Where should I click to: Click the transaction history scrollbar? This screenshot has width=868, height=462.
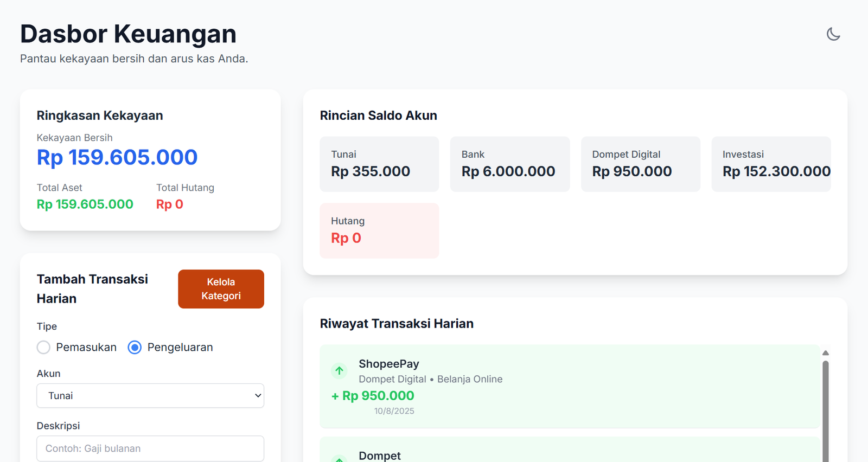(x=825, y=412)
